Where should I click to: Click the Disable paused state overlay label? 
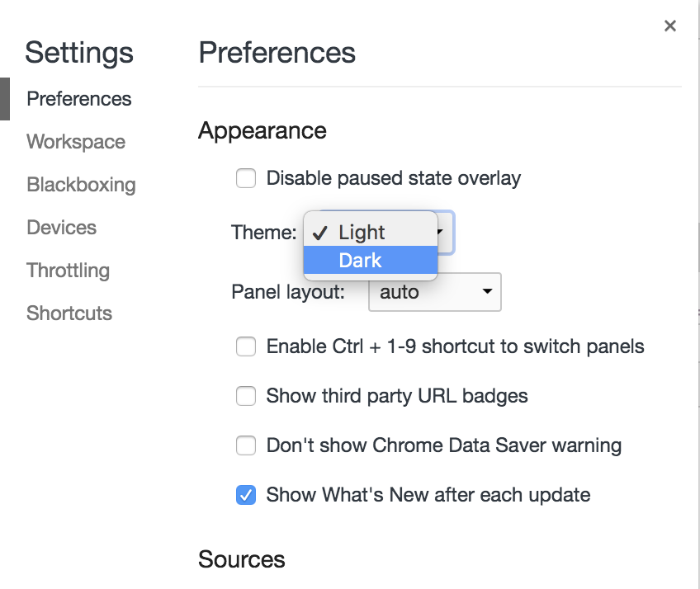click(394, 178)
